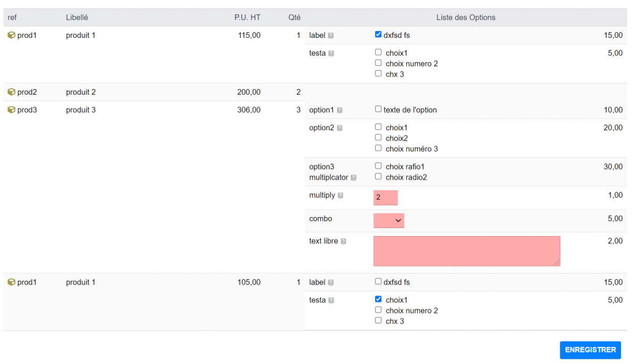Screen dimensions: 632x364
Task: Click the multiply input field containing 2
Action: point(385,198)
